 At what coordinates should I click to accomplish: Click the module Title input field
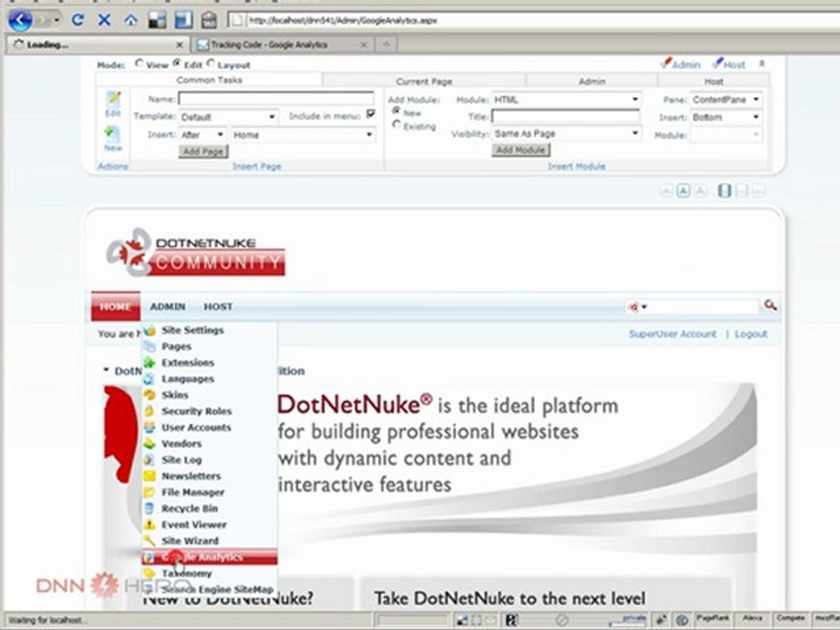[566, 116]
